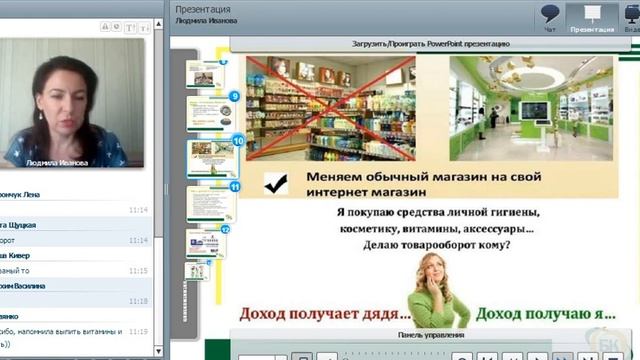Select slide thumbnail numbered 9
The height and width of the screenshot is (360, 640).
[210, 113]
